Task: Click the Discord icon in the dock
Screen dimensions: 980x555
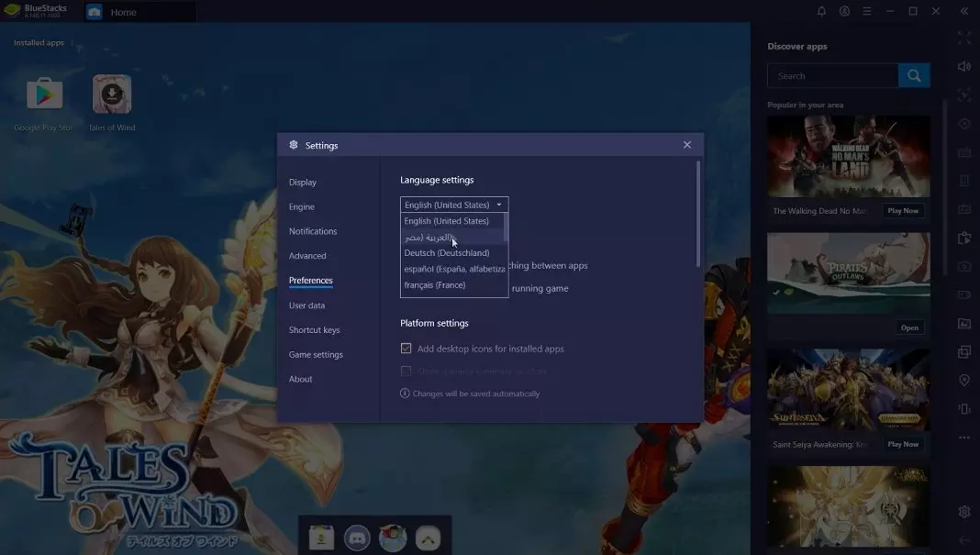Action: pyautogui.click(x=356, y=538)
